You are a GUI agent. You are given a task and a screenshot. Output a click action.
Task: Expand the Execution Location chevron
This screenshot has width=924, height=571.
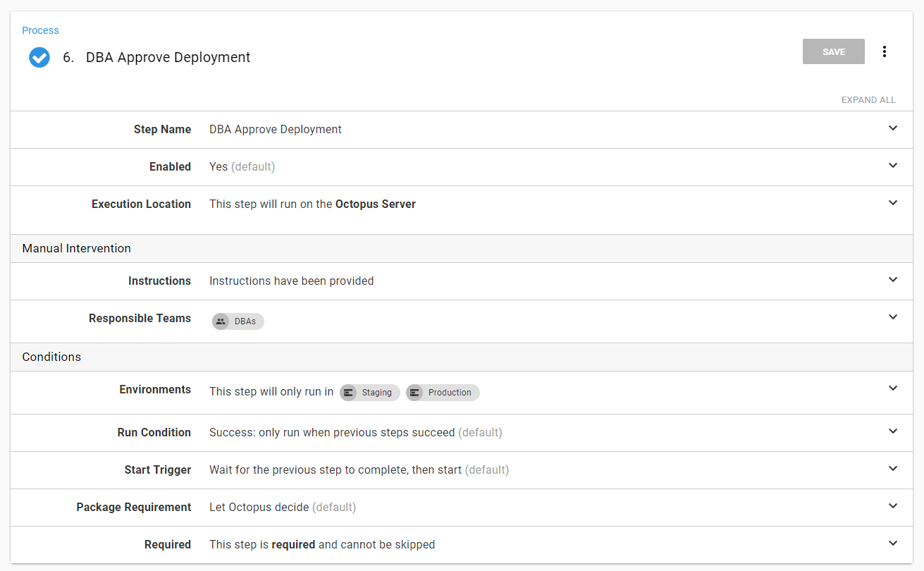click(x=893, y=203)
